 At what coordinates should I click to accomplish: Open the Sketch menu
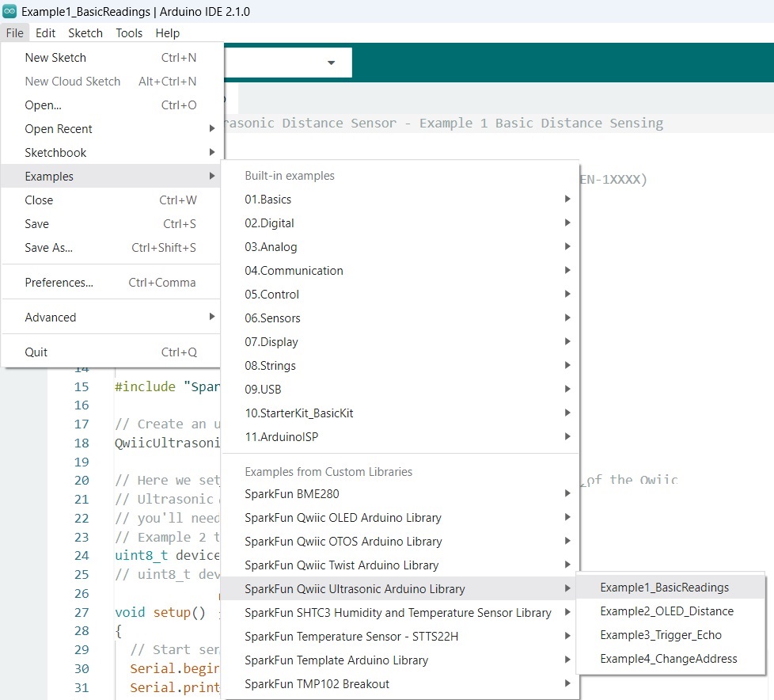85,33
